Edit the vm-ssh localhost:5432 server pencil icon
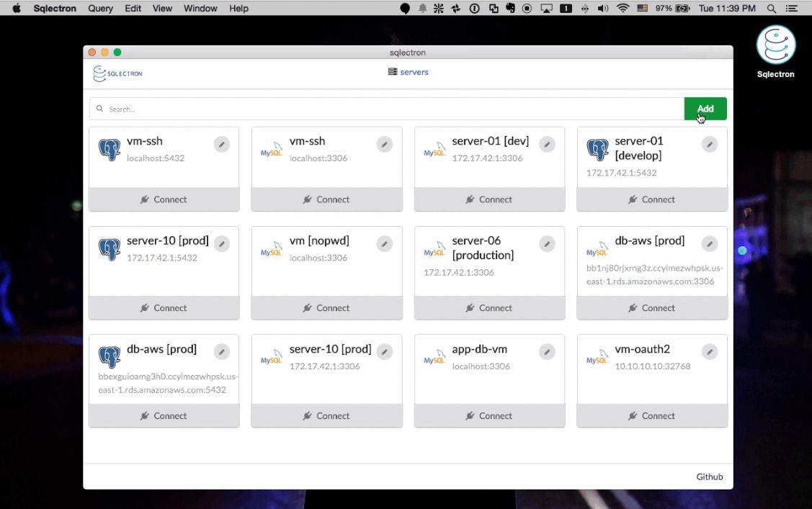The image size is (812, 509). click(x=222, y=144)
